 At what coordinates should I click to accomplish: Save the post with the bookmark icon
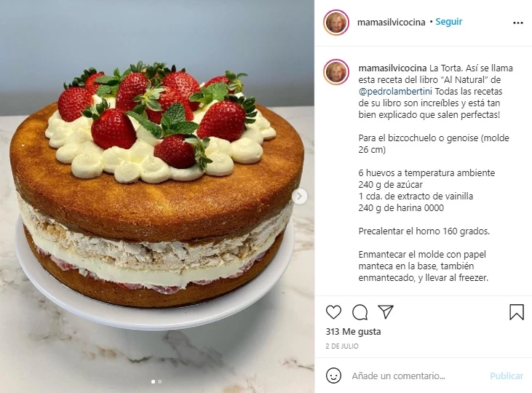[517, 312]
